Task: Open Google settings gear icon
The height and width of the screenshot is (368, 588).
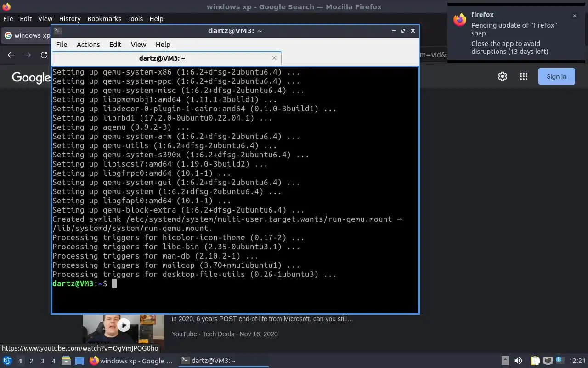Action: [503, 77]
